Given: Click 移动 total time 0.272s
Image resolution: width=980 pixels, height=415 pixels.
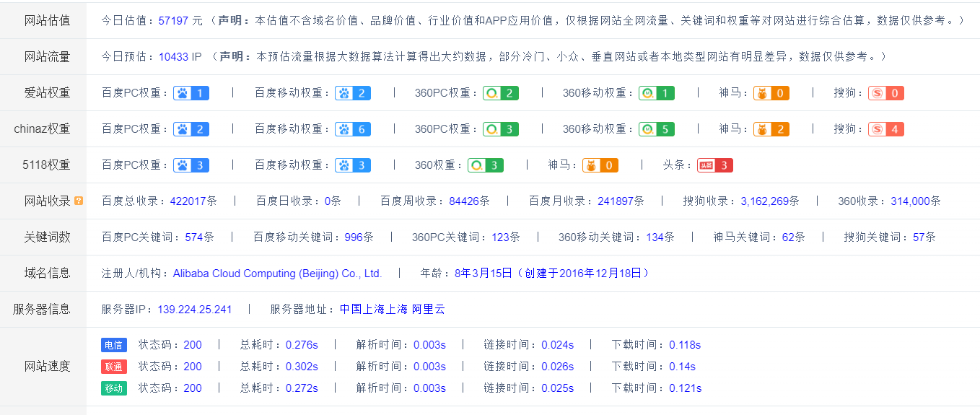Looking at the screenshot, I should [x=302, y=388].
